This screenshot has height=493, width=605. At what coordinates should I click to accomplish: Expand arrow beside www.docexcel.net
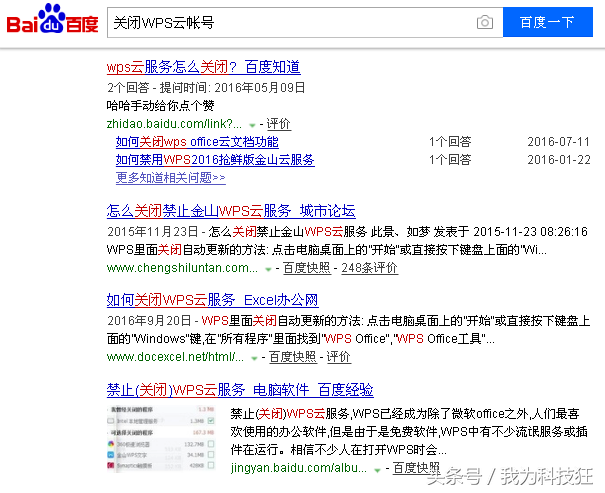[x=254, y=358]
